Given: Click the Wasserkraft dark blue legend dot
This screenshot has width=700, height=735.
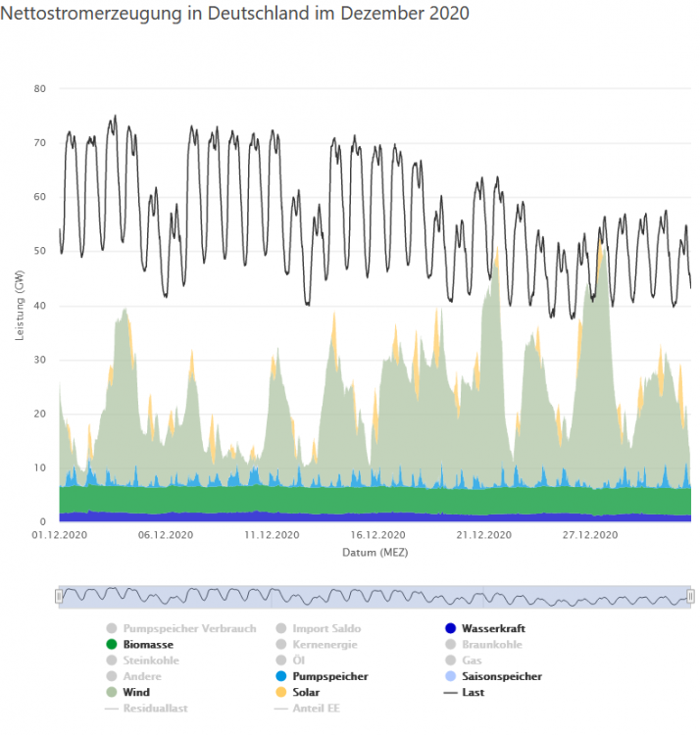Looking at the screenshot, I should pos(450,628).
